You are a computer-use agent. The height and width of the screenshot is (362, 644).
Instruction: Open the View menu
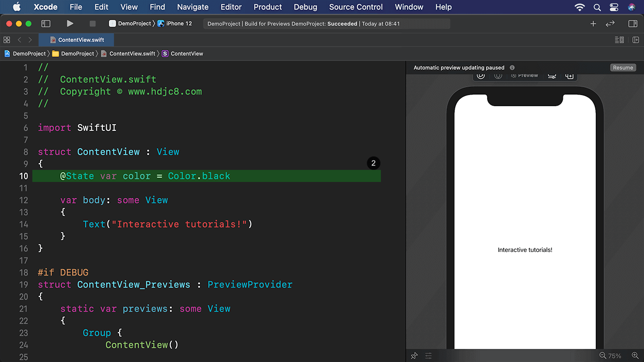129,7
